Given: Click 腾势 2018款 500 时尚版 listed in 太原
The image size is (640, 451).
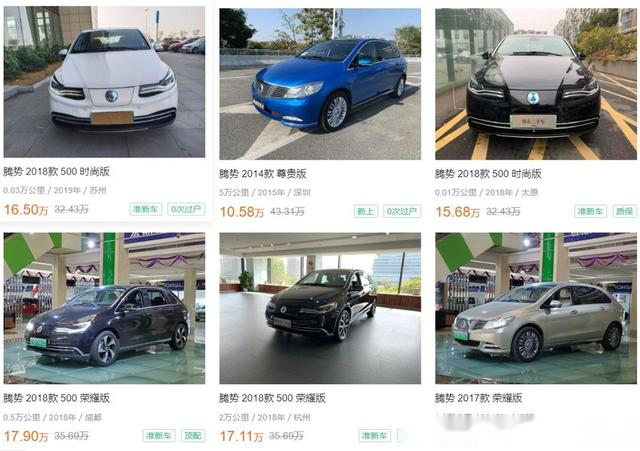Looking at the screenshot, I should (x=488, y=174).
